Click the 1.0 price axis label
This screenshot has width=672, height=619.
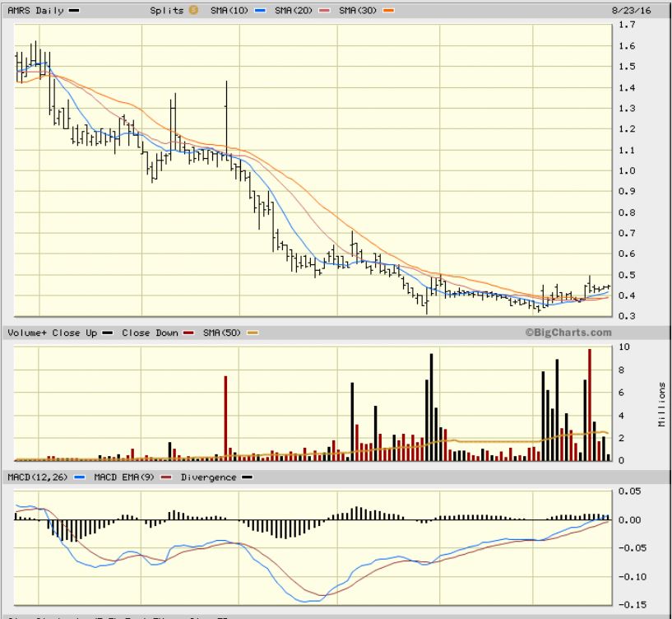coord(627,171)
